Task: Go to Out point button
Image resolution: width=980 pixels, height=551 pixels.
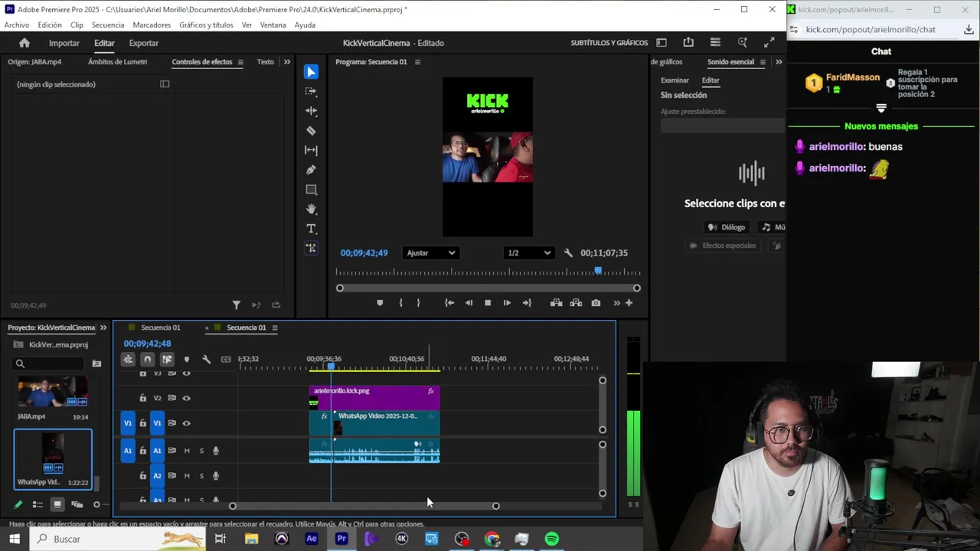Action: (x=527, y=303)
